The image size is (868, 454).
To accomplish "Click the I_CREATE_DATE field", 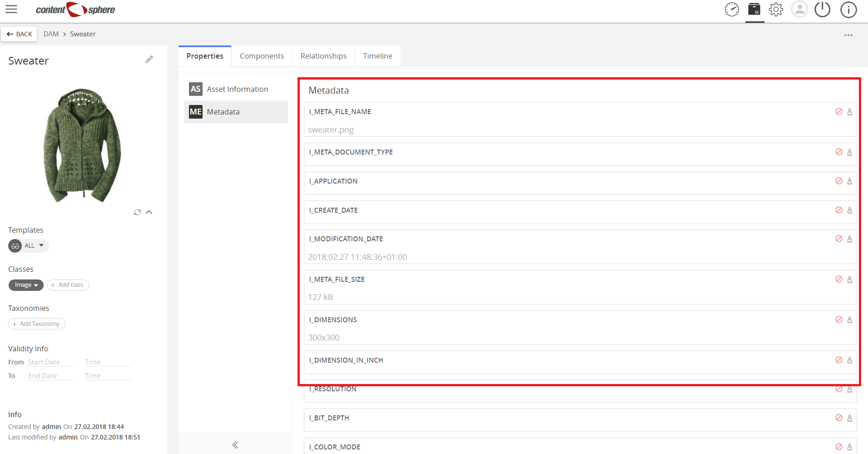I will tap(580, 212).
